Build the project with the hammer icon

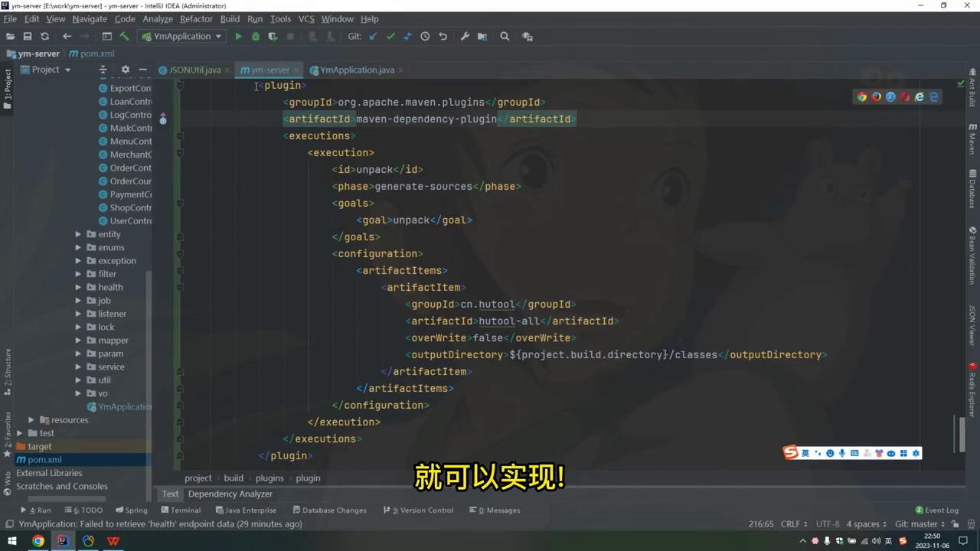[x=124, y=37]
